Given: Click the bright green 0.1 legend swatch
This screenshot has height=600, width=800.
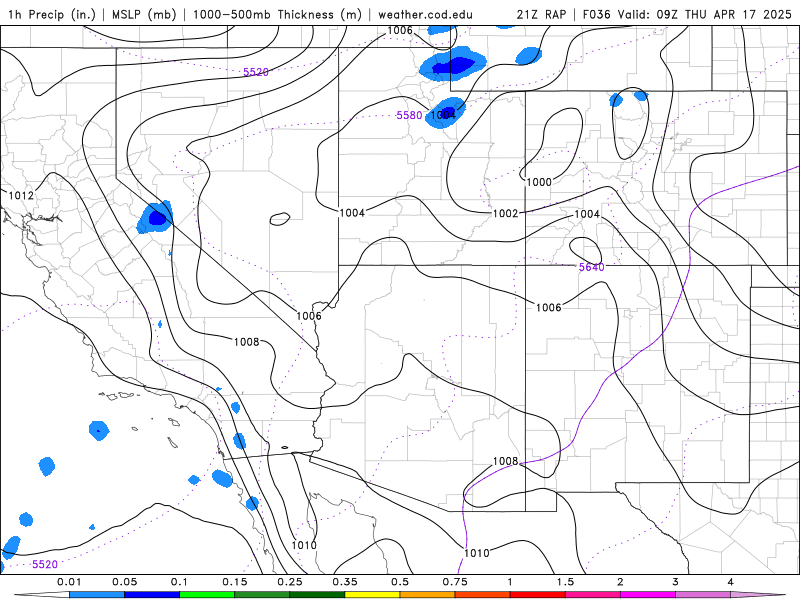Looking at the screenshot, I should tap(207, 595).
